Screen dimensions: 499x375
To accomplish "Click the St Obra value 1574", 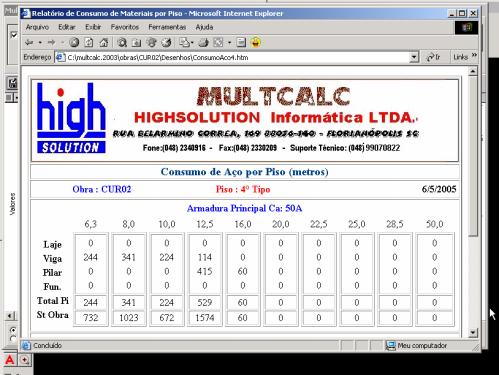I will [x=205, y=318].
